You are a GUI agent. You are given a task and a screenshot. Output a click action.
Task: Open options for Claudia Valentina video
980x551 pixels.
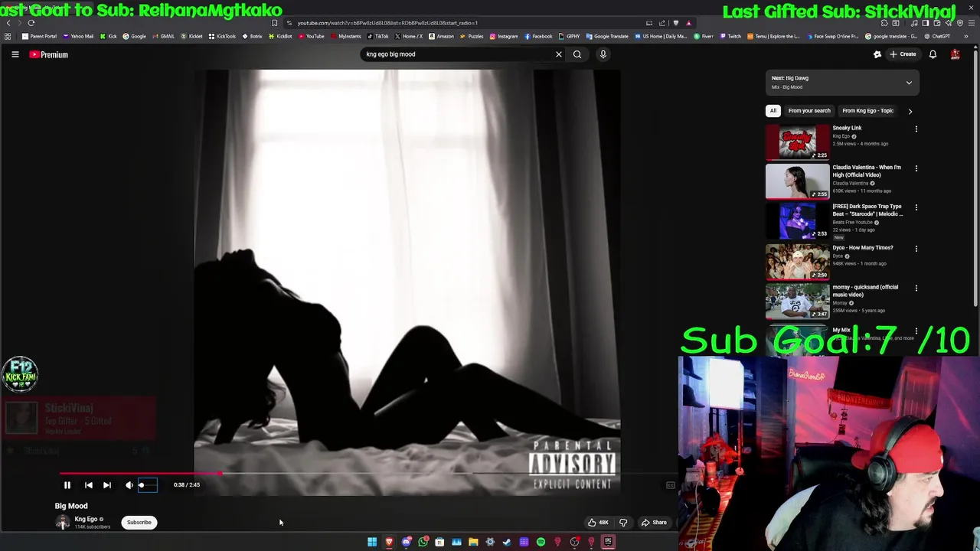(x=916, y=168)
